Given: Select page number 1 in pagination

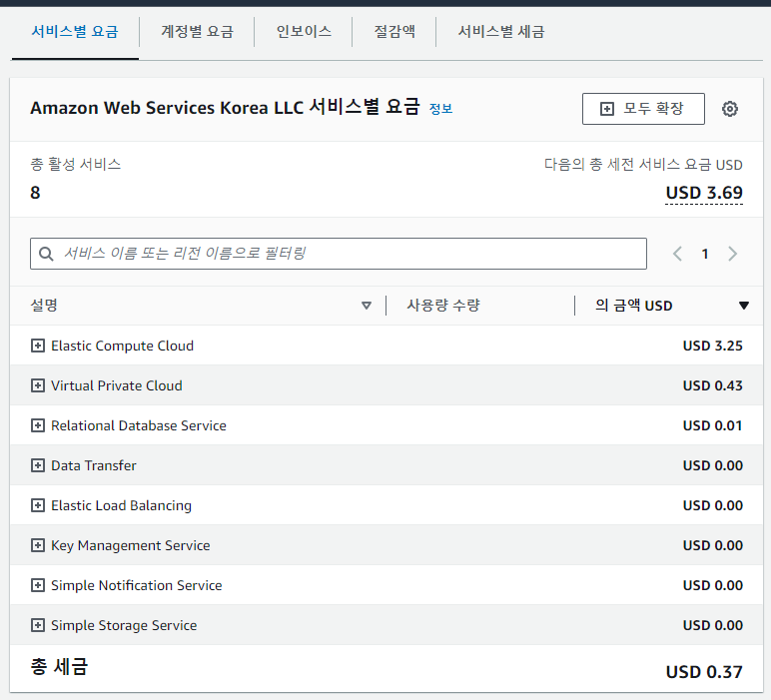Looking at the screenshot, I should click(705, 254).
